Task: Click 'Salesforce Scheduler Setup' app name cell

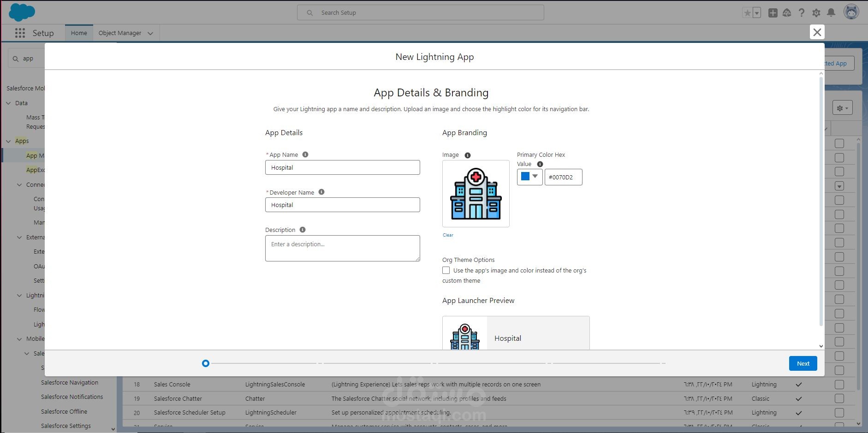Action: click(x=190, y=412)
